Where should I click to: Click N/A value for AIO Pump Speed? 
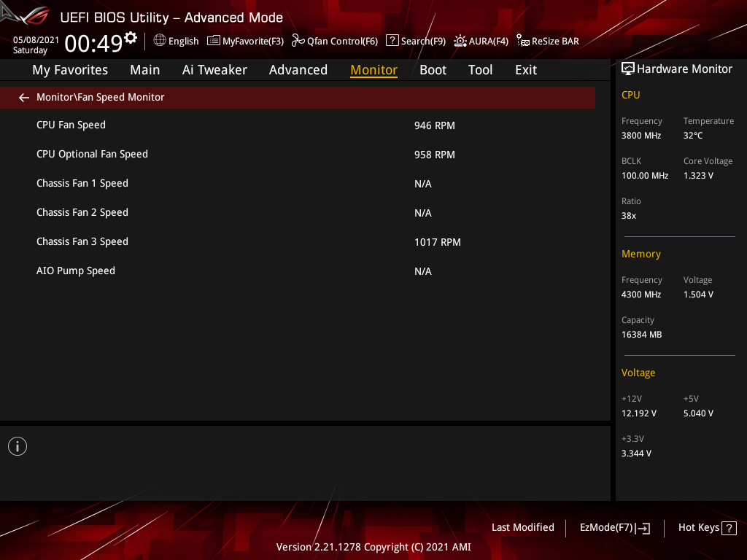[423, 271]
